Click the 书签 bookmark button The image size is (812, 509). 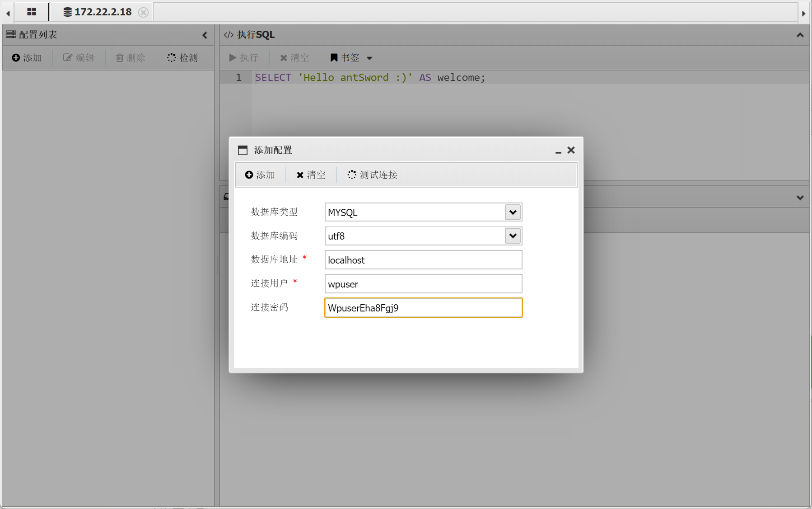click(345, 58)
